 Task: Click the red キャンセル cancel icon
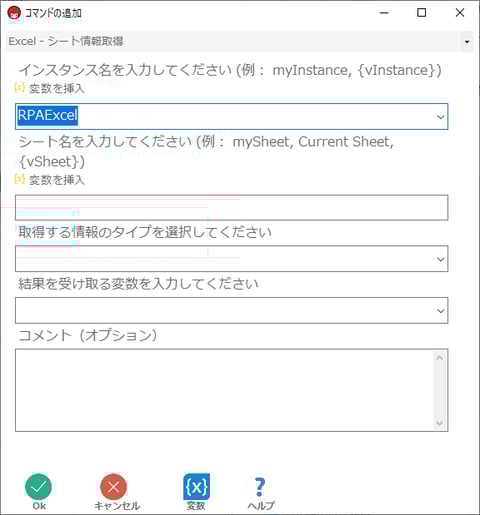point(114,487)
